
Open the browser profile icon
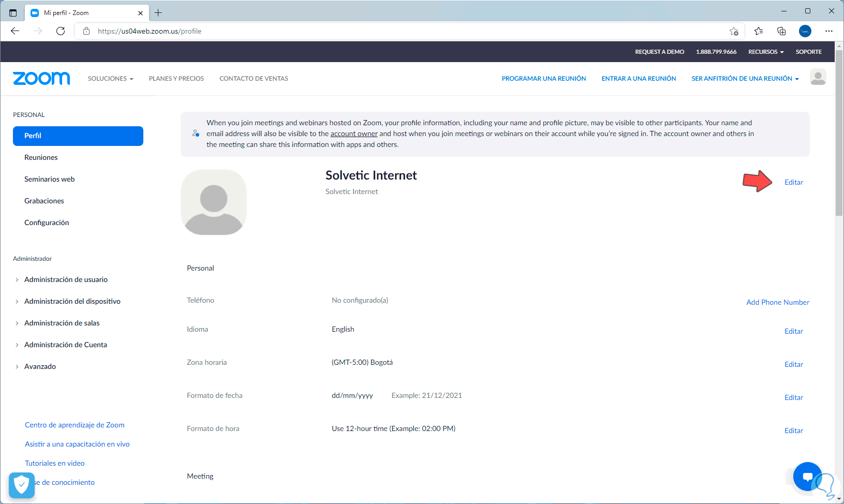[x=805, y=31]
